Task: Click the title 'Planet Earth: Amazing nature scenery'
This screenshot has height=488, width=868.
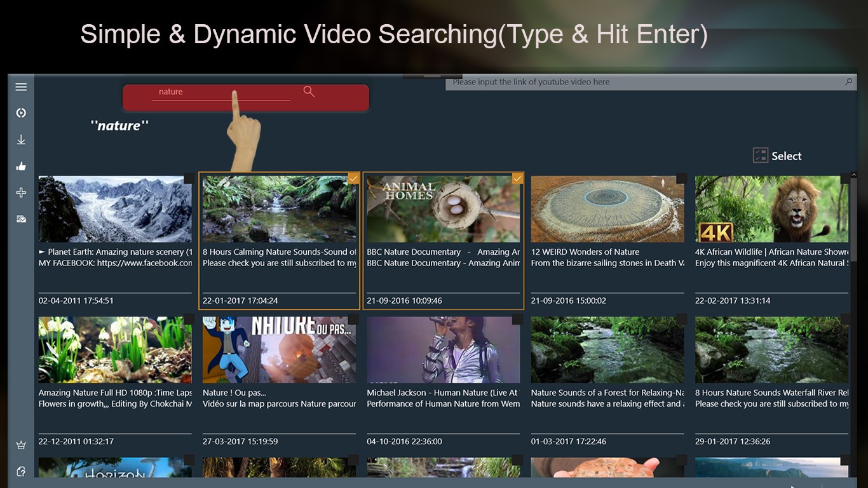Action: click(115, 252)
